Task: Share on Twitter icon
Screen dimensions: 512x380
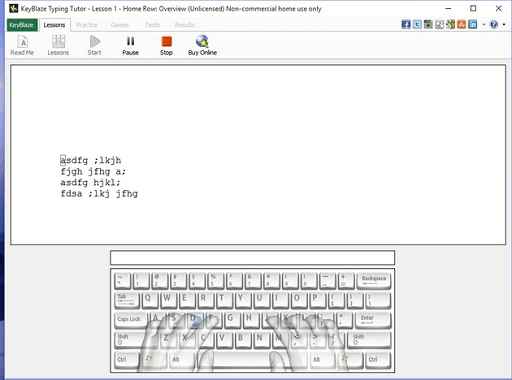Action: (417, 24)
